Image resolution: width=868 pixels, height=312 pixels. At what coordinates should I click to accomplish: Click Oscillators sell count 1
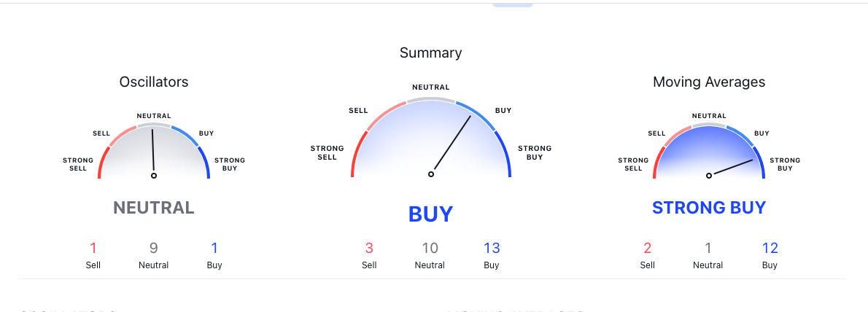[93, 248]
